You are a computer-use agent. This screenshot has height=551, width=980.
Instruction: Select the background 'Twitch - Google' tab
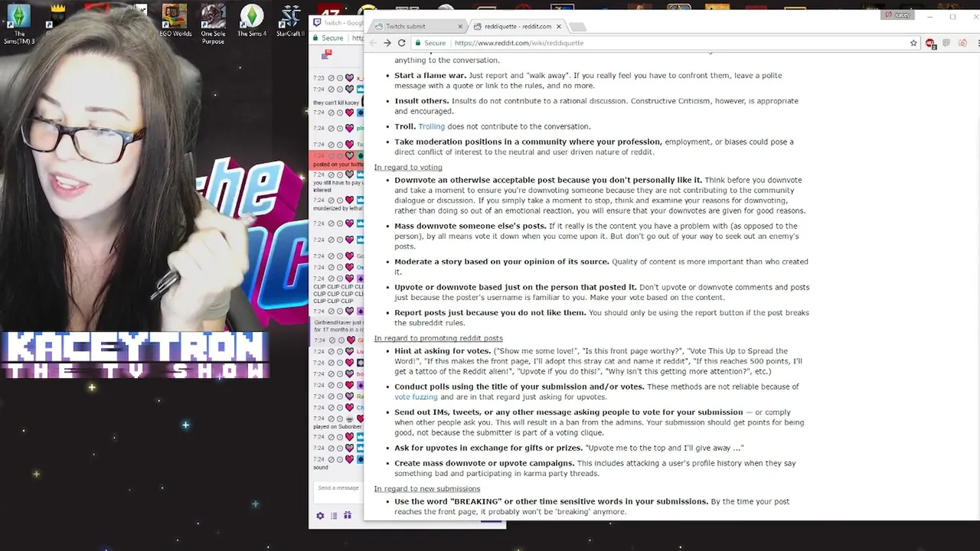click(x=338, y=23)
